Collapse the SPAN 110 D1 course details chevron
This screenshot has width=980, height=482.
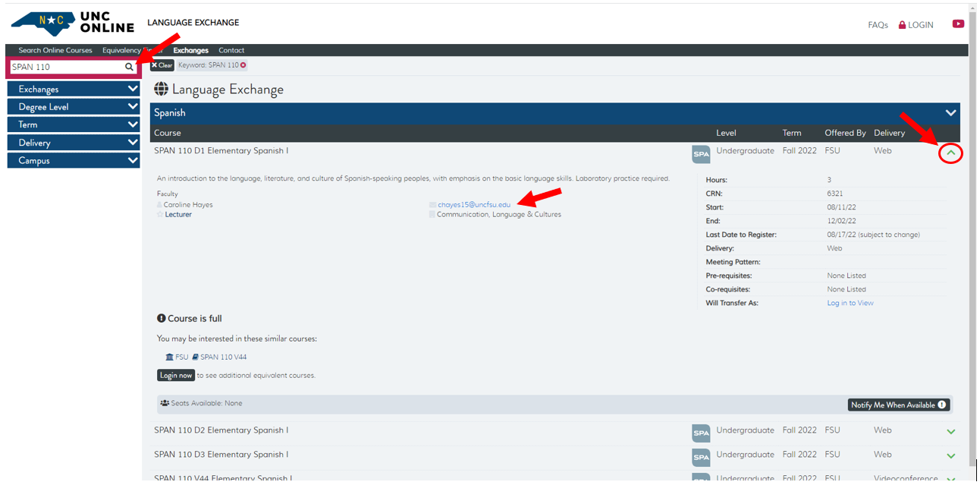[x=950, y=153]
